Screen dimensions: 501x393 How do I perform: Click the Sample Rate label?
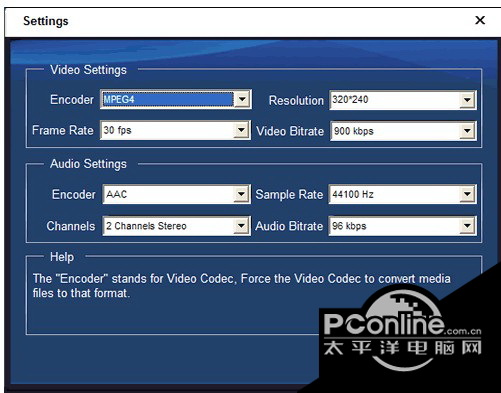click(x=289, y=194)
